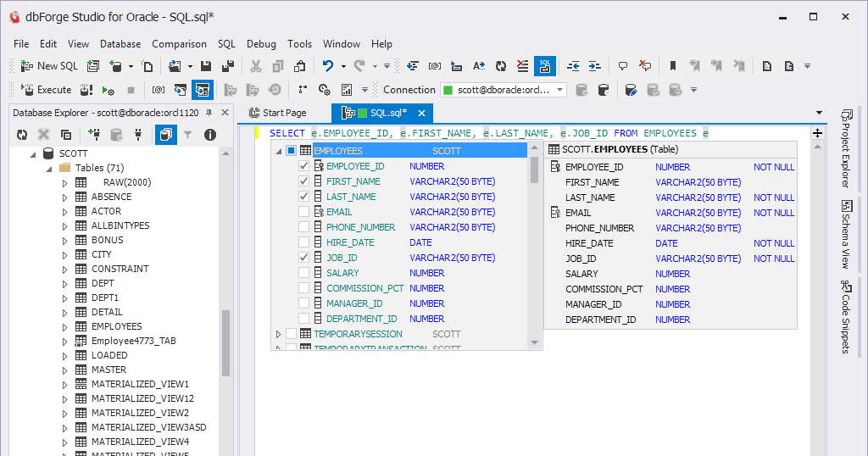Viewport: 868px width, 456px height.
Task: Click the Increase Indent icon
Action: (595, 66)
